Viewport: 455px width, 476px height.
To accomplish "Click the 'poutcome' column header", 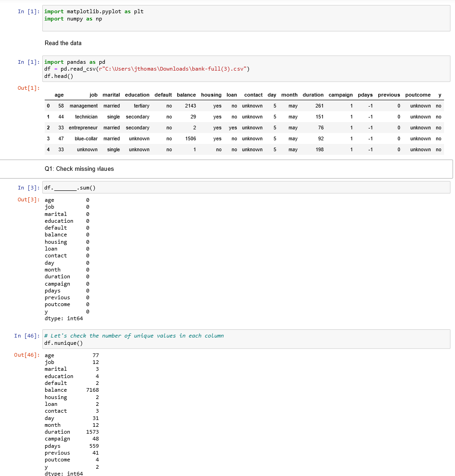I will [418, 95].
